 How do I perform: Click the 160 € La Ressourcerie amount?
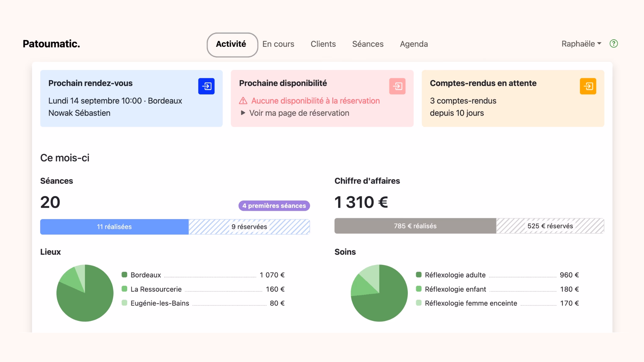pos(275,289)
